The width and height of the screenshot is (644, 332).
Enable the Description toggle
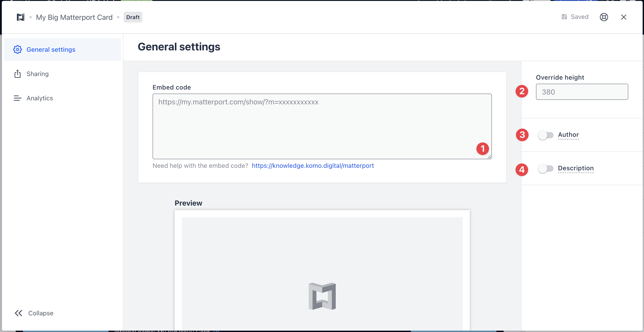[545, 168]
